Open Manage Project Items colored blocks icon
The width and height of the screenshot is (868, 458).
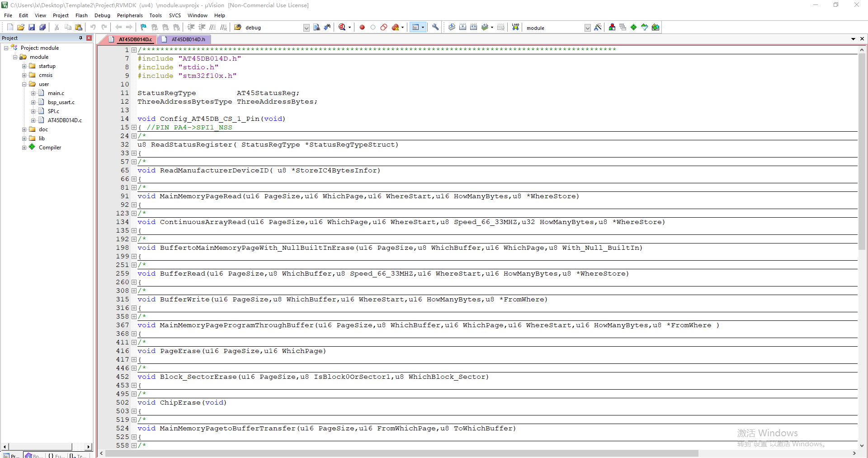click(612, 27)
